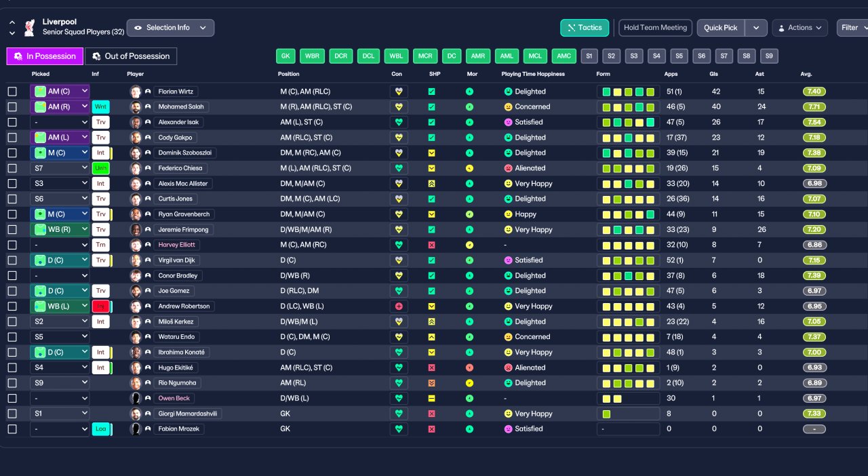Click Fabian Mrozek's Loa info badge
868x476 pixels.
(100, 429)
